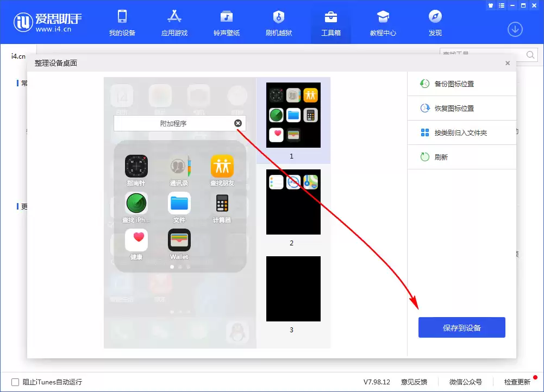Select the Contacts (通讯录) app icon
544x392 pixels.
[x=179, y=166]
